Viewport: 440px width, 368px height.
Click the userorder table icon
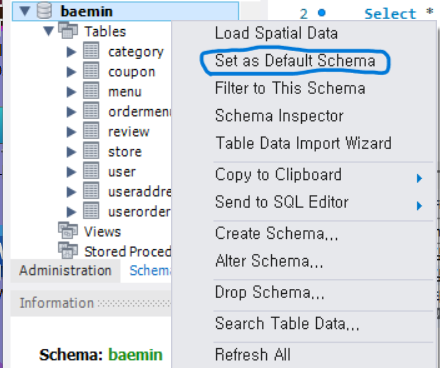tap(91, 211)
